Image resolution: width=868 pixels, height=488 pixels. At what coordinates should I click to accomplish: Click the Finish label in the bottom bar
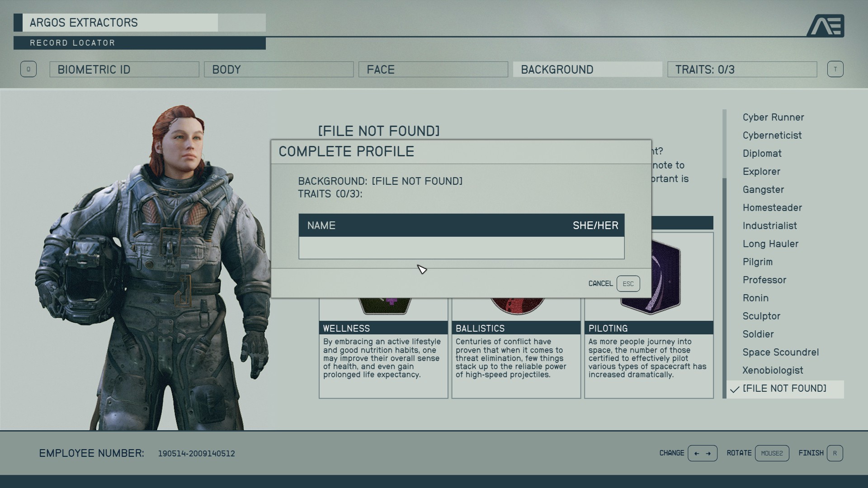(811, 453)
